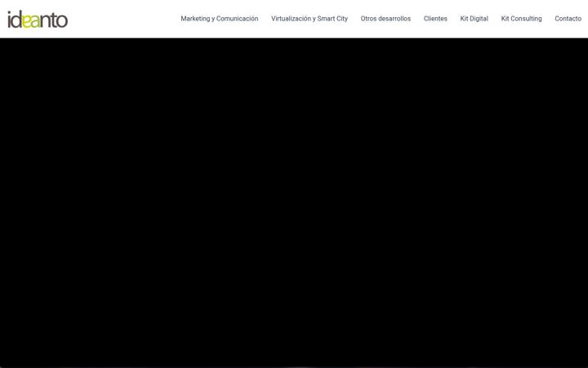This screenshot has width=588, height=368.
Task: Select Otros desarrollos in navigation
Action: point(385,19)
